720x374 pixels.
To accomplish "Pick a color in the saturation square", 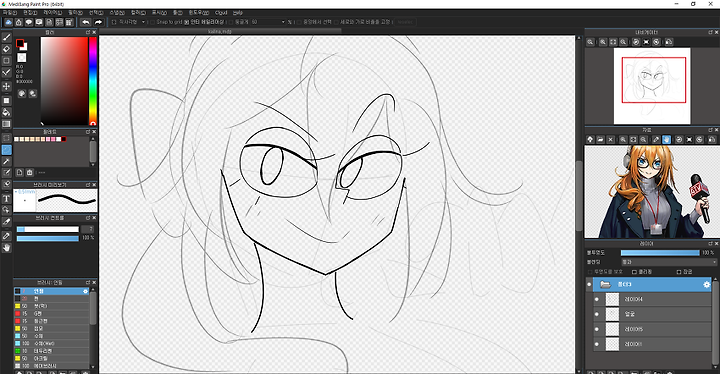I will click(x=64, y=81).
